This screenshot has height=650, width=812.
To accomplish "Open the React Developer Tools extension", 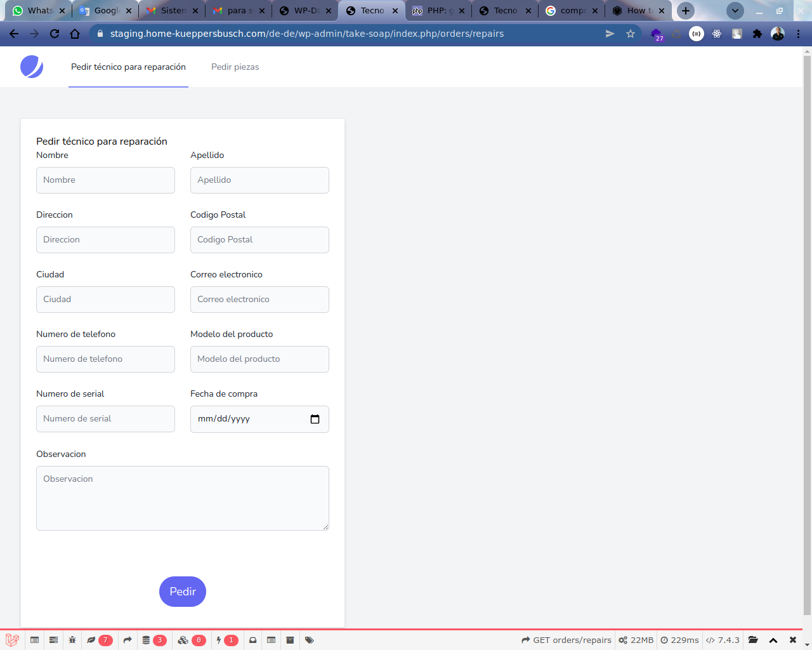I will (x=717, y=34).
